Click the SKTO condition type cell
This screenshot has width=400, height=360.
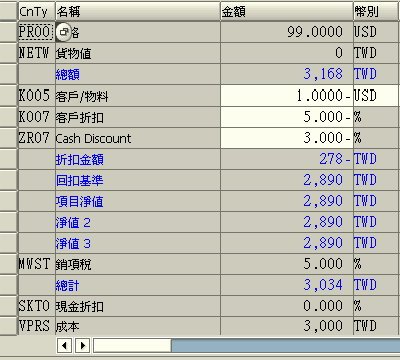(x=36, y=306)
